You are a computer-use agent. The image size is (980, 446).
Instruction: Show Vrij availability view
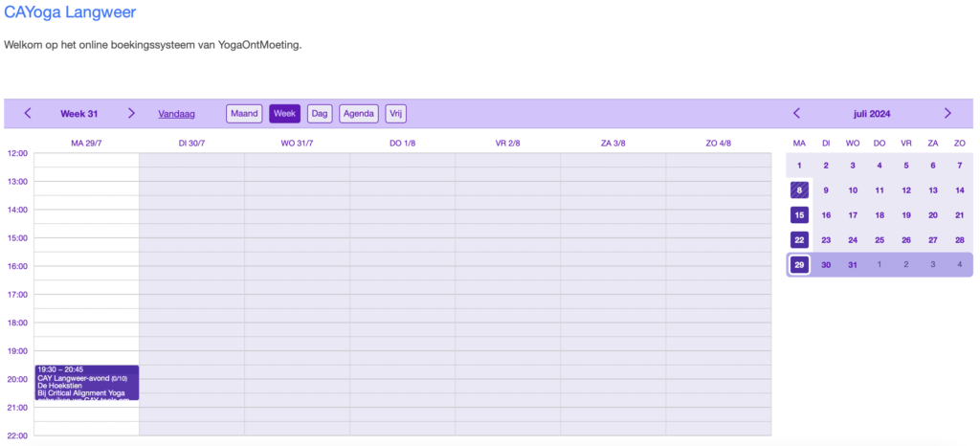coord(395,114)
